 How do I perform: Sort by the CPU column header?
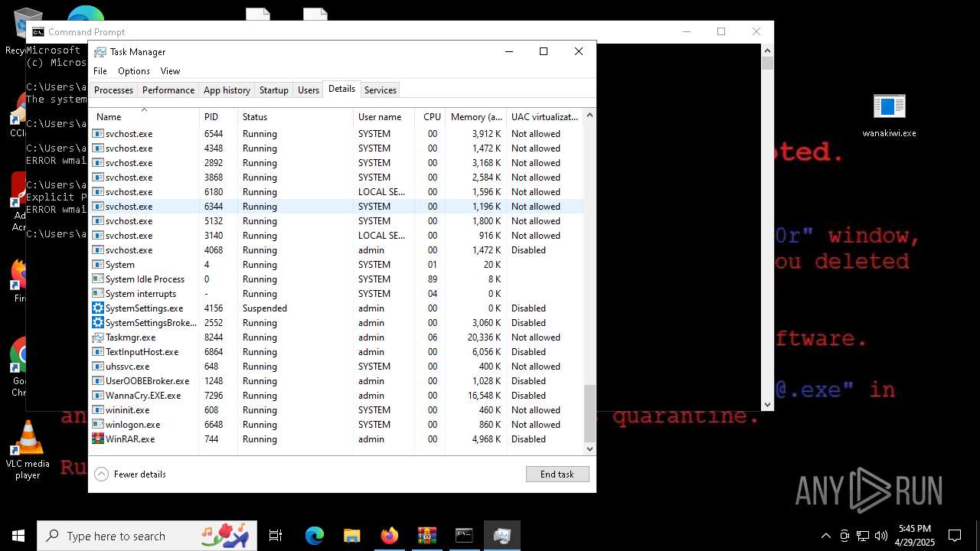[x=431, y=117]
